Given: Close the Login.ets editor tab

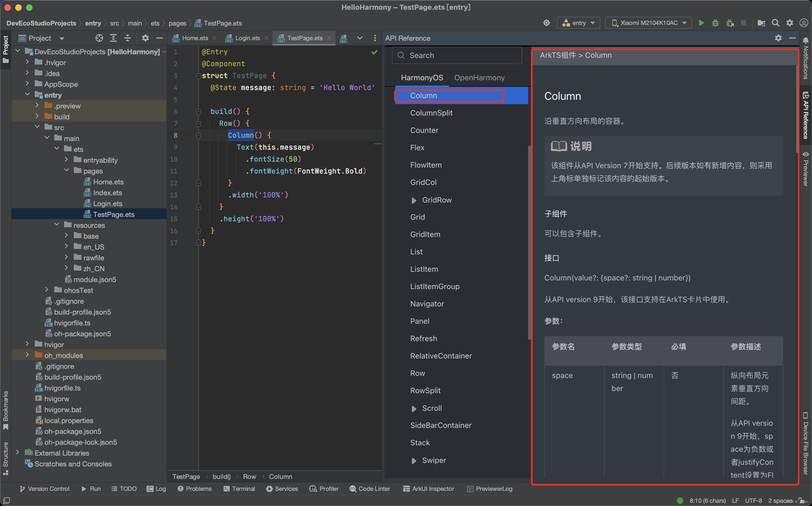Looking at the screenshot, I should [x=267, y=38].
